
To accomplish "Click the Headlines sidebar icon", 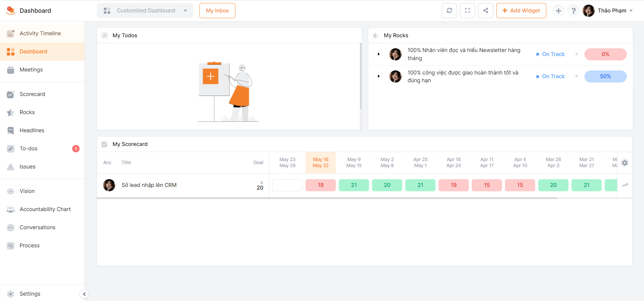I will (x=11, y=131).
